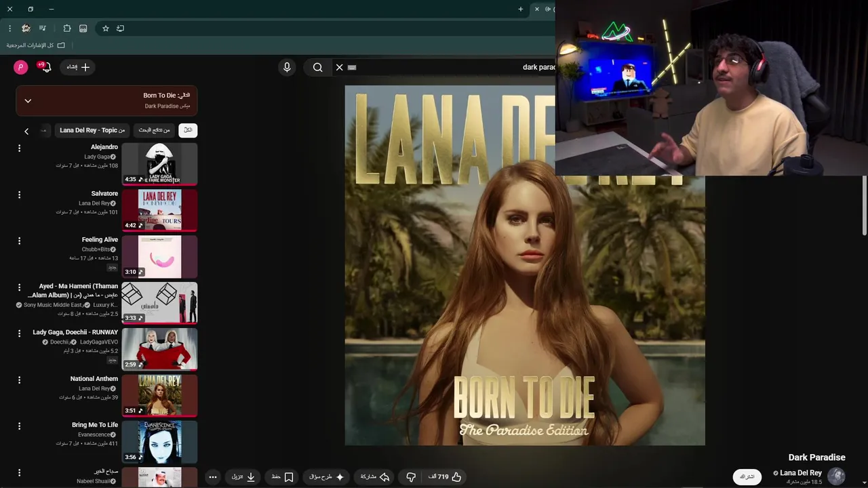Close the current browser tab
The image size is (868, 488).
(x=537, y=9)
